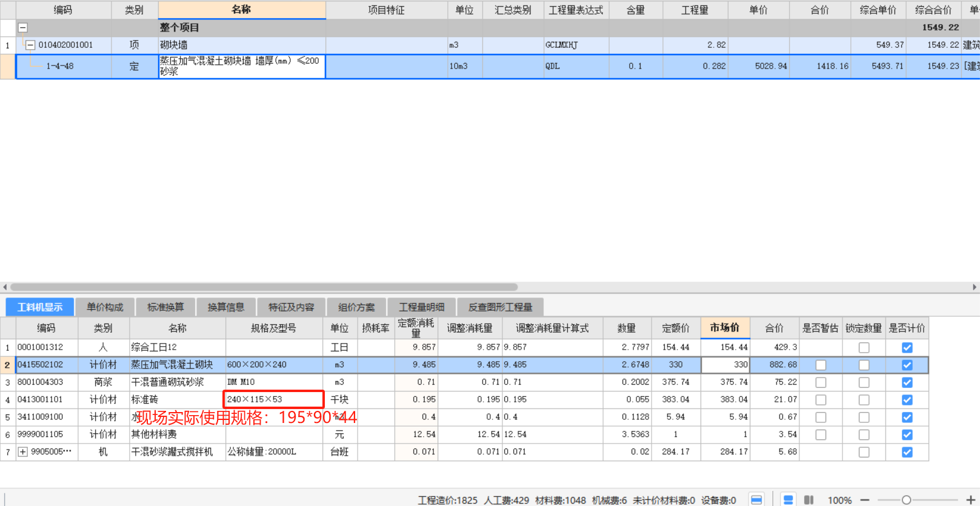Toggle 锁定数量 for 标准砖 row

(x=864, y=400)
